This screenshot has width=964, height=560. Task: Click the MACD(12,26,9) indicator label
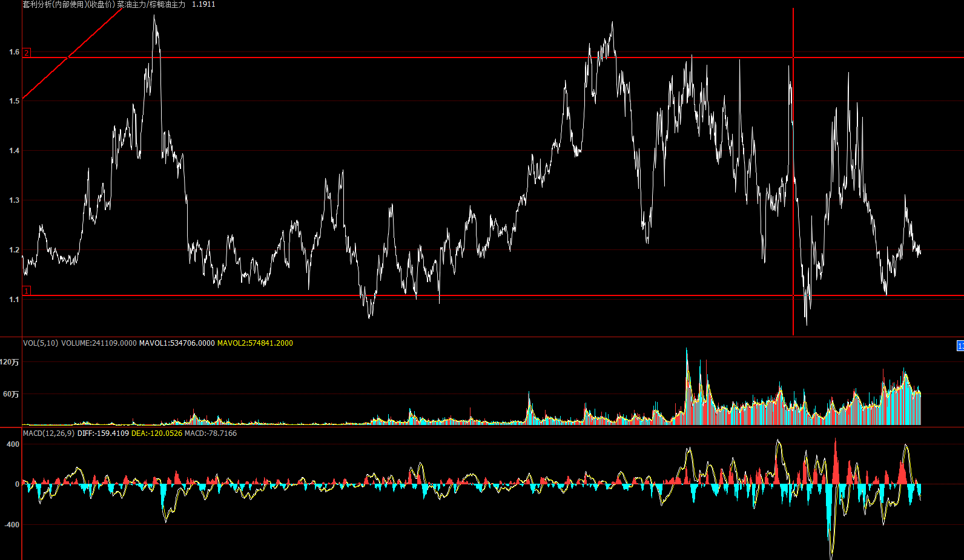(x=48, y=433)
